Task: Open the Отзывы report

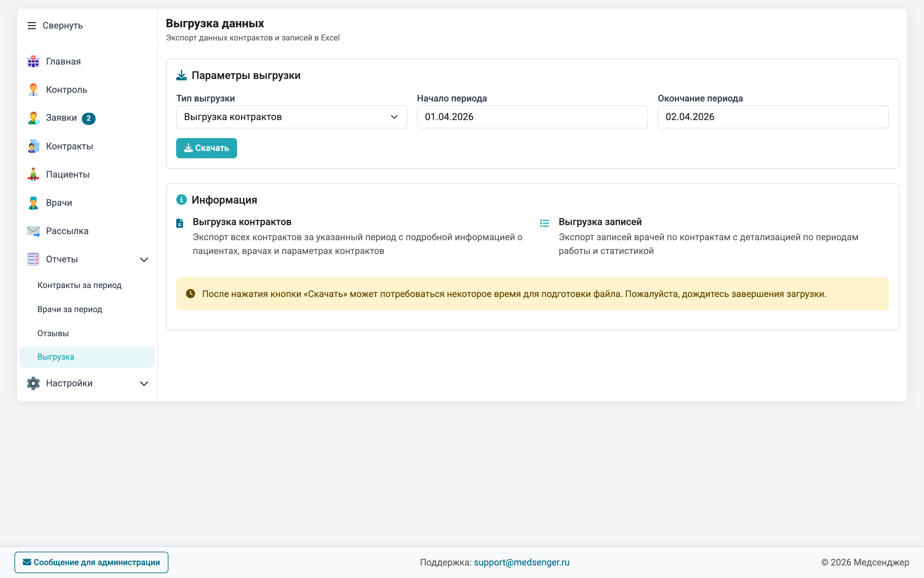Action: [x=87, y=334]
